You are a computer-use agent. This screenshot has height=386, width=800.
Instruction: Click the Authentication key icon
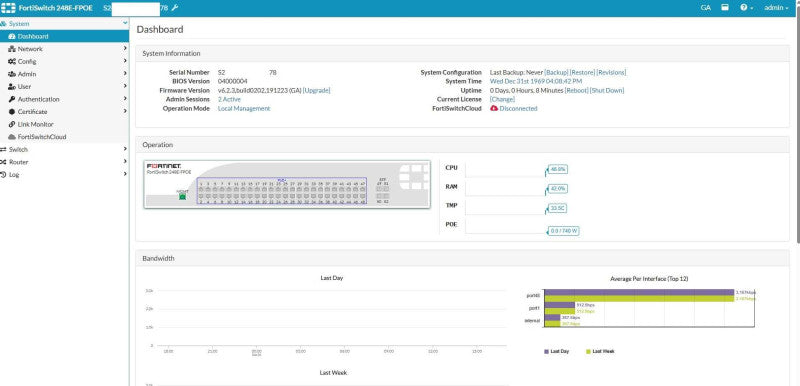coord(12,99)
